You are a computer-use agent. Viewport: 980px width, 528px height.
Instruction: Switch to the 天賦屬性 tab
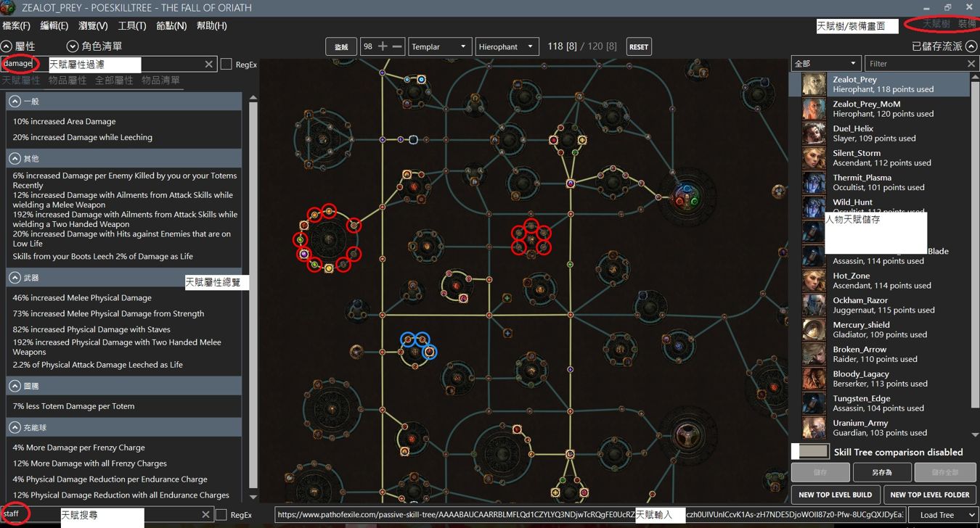[21, 81]
